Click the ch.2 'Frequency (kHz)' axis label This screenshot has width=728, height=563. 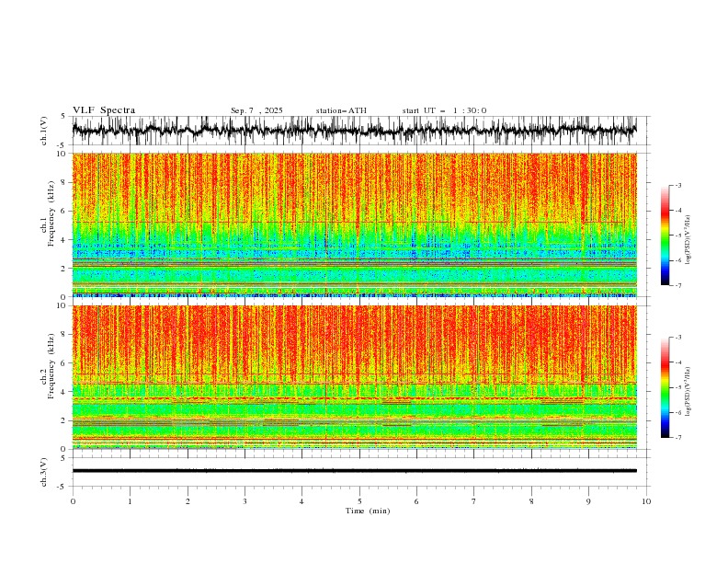pos(51,365)
